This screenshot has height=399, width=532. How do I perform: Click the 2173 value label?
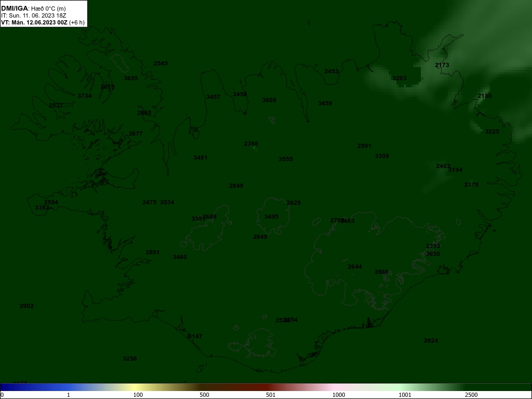click(x=442, y=65)
